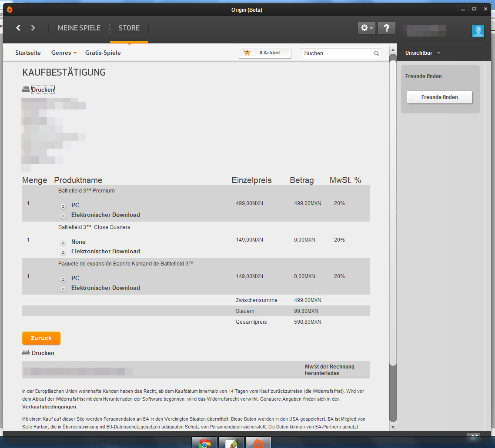Click the scrollbar down arrow

393,428
